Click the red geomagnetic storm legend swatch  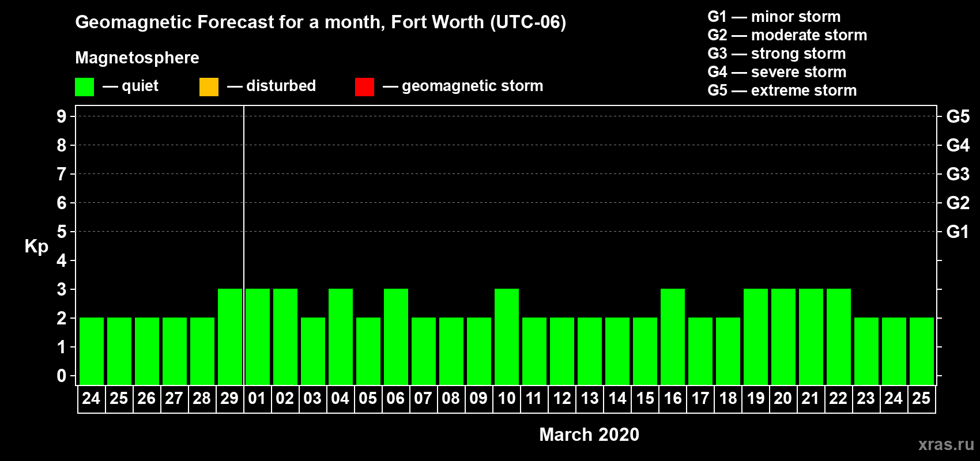click(x=364, y=87)
